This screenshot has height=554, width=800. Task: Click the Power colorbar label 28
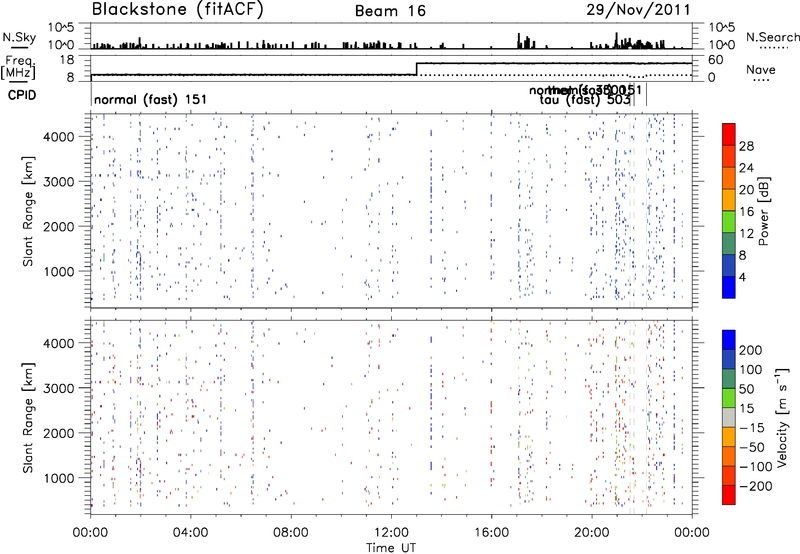(x=746, y=146)
